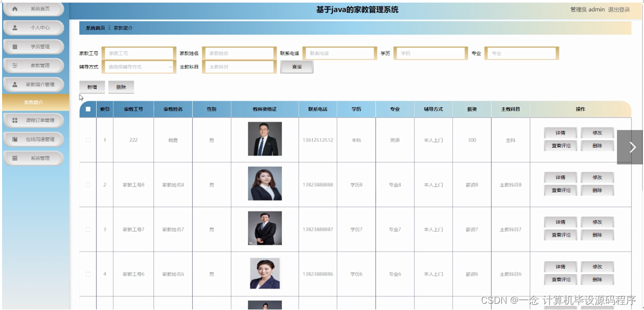Viewport: 644px width, 310px height.
Task: Open the 课程订单管理 sidebar menu
Action: tap(34, 120)
